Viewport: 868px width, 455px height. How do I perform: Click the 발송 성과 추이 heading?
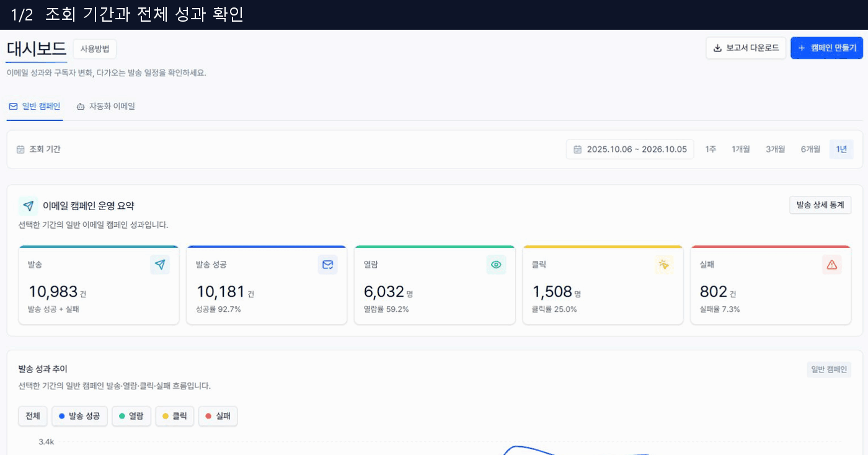[x=43, y=369]
